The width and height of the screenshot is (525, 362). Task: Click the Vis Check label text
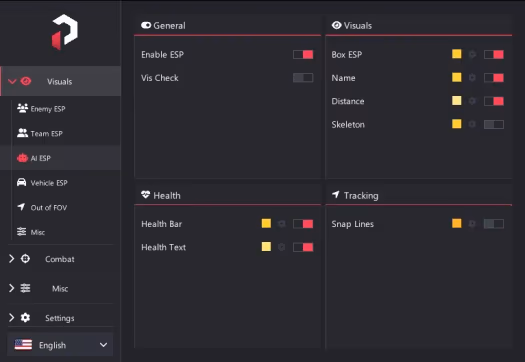(x=160, y=78)
